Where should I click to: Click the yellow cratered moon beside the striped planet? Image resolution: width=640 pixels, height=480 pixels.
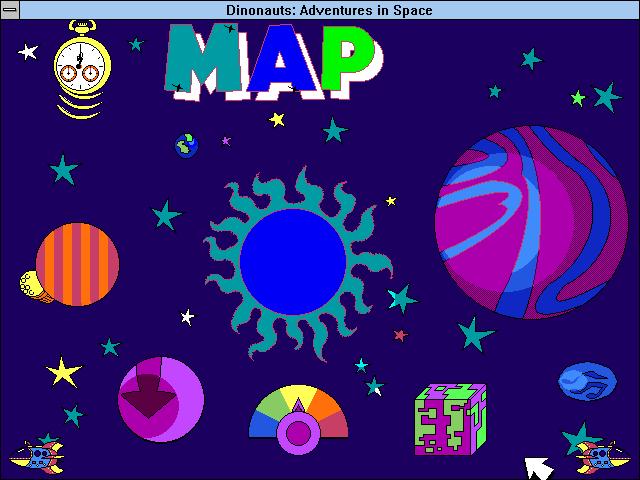[33, 287]
